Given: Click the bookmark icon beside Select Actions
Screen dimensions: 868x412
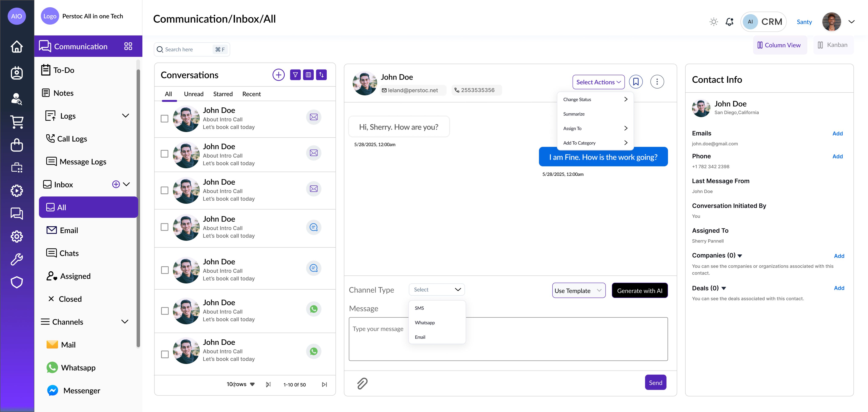Looking at the screenshot, I should pos(636,82).
